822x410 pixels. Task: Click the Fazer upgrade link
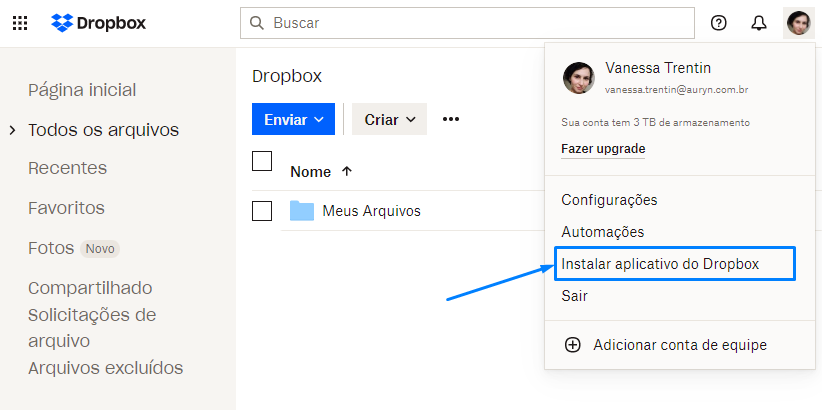tap(603, 149)
